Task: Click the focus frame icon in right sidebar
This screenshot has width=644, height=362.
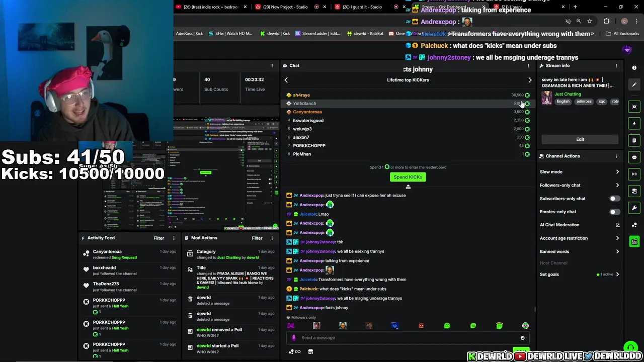Action: tap(634, 107)
